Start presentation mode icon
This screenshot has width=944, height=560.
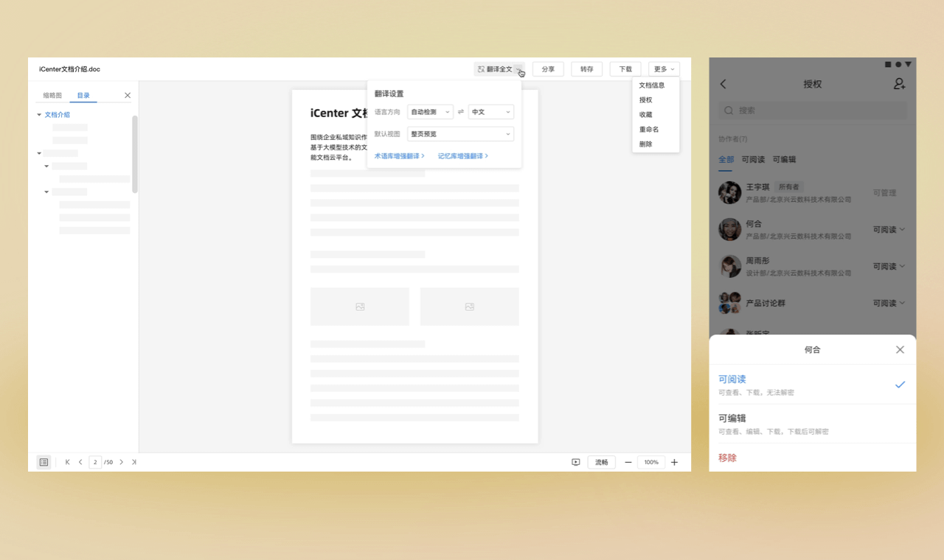pos(576,462)
